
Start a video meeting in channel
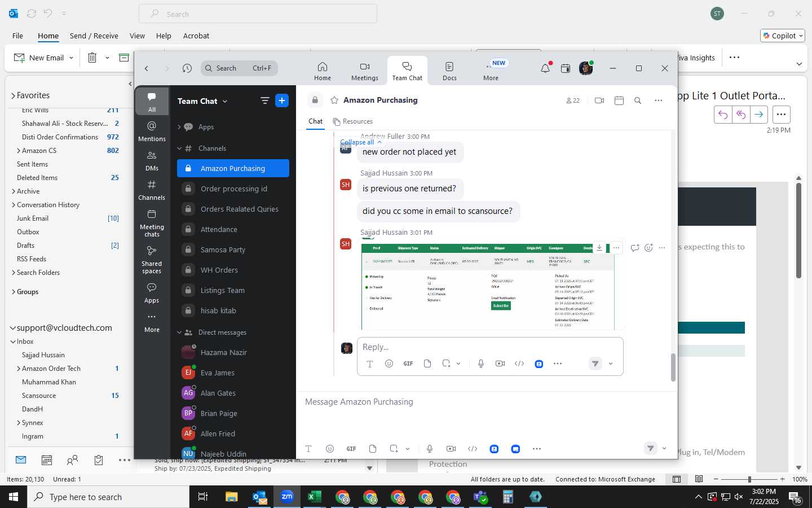click(x=599, y=100)
